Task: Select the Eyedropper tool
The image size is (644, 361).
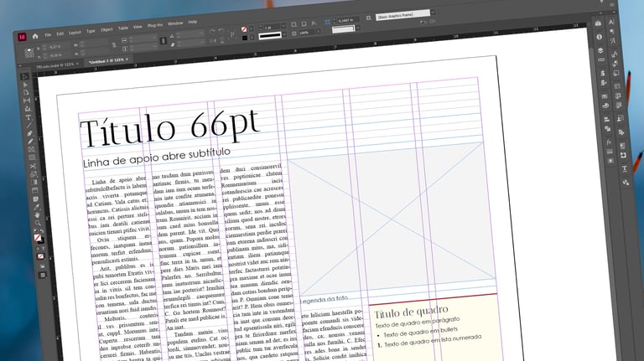Action: tap(37, 207)
